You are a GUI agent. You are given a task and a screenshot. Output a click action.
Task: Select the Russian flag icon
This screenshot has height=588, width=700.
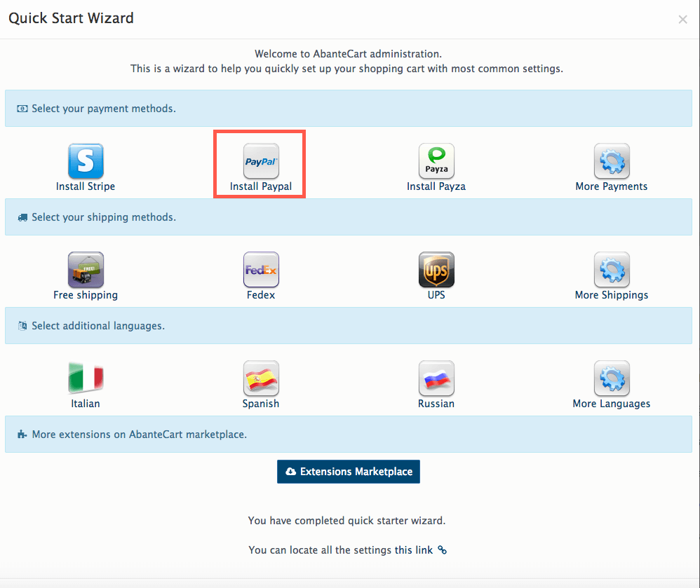436,378
